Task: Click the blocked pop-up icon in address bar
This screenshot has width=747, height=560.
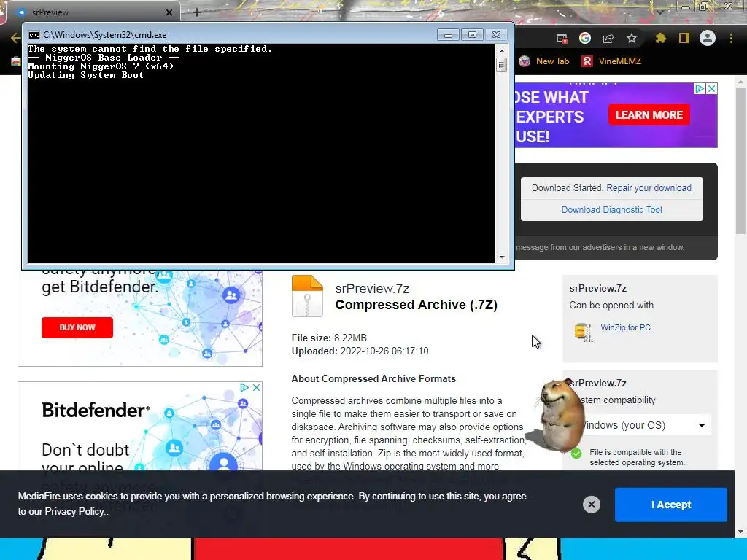Action: pos(562,38)
